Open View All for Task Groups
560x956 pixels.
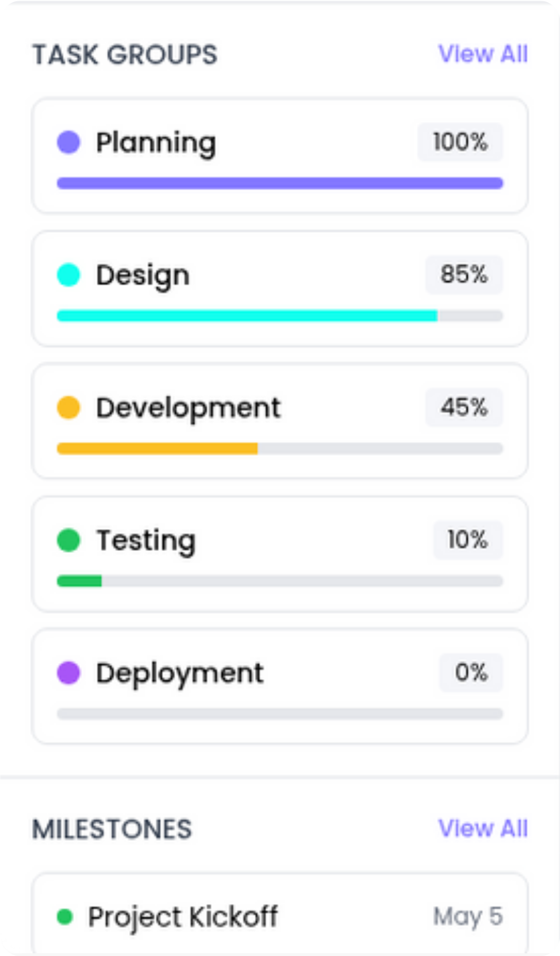click(483, 54)
